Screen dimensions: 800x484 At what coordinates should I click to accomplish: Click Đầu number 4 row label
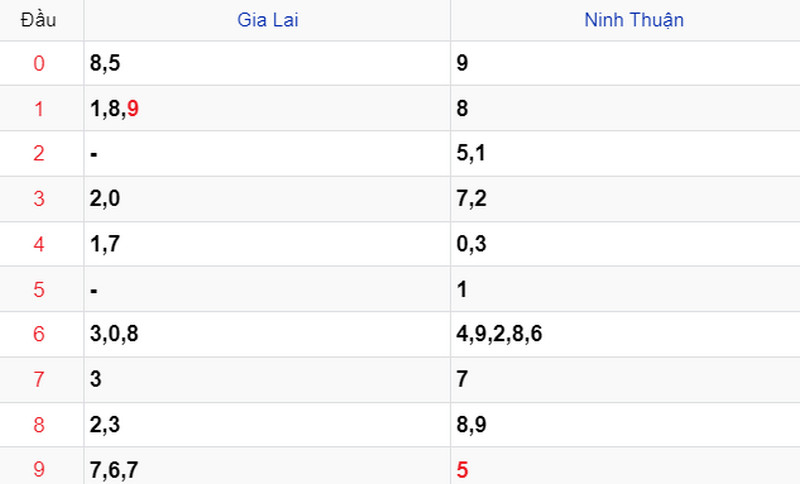39,244
